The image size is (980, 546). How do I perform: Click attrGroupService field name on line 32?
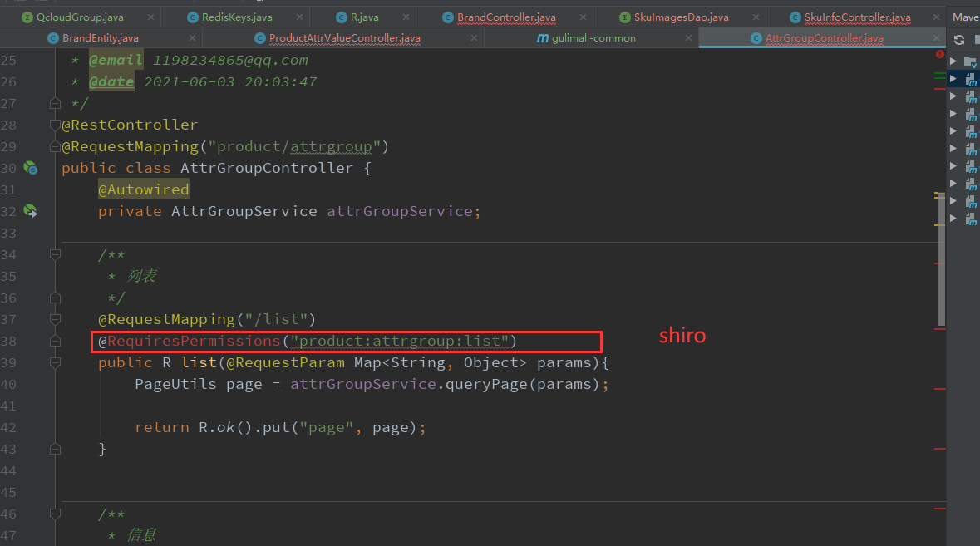(x=399, y=211)
